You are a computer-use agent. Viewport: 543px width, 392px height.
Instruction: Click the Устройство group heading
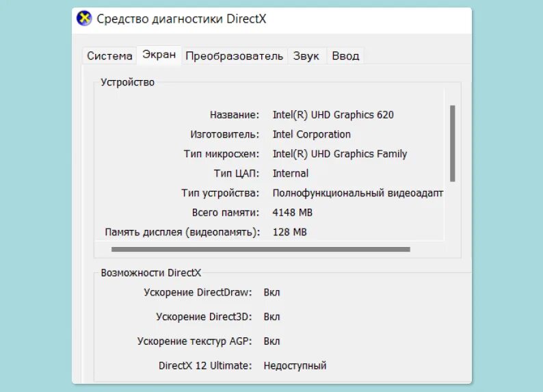point(127,82)
